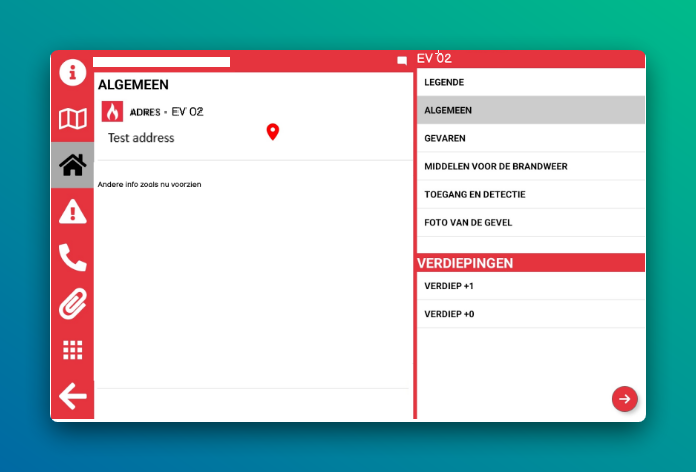This screenshot has height=472, width=696.
Task: Select the home icon in the sidebar
Action: point(72,165)
